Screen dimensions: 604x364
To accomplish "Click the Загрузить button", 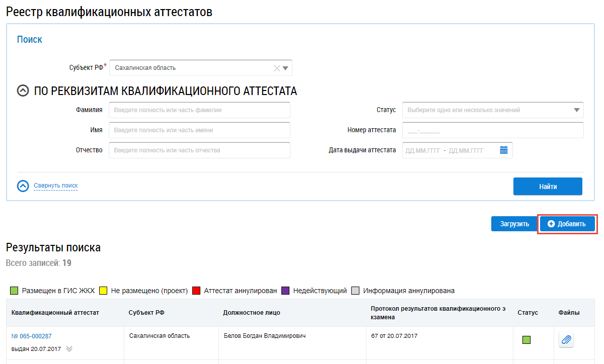I will coord(514,224).
